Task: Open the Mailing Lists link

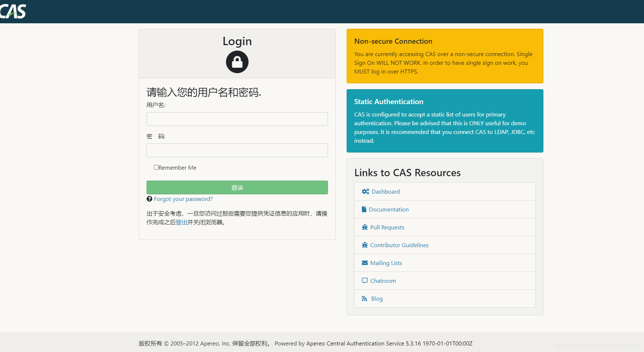Action: pyautogui.click(x=386, y=263)
